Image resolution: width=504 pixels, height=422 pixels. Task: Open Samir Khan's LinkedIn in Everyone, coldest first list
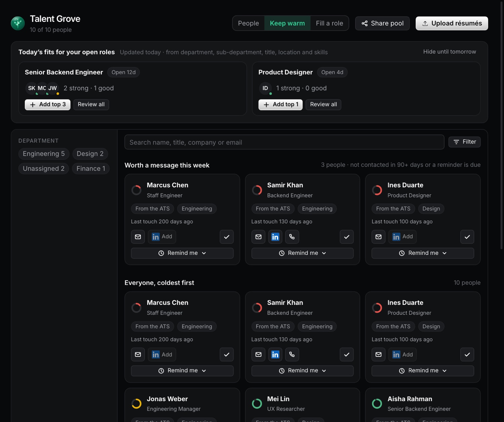point(275,354)
